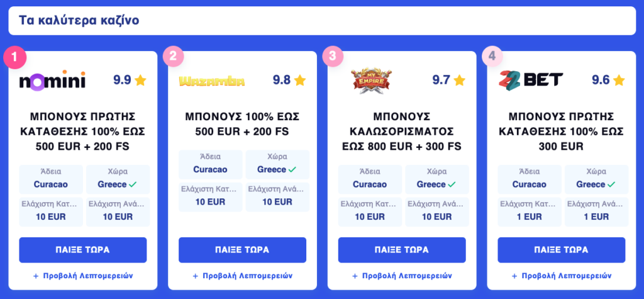Click My Empire welcome bonus title
644x299 pixels.
tap(402, 131)
